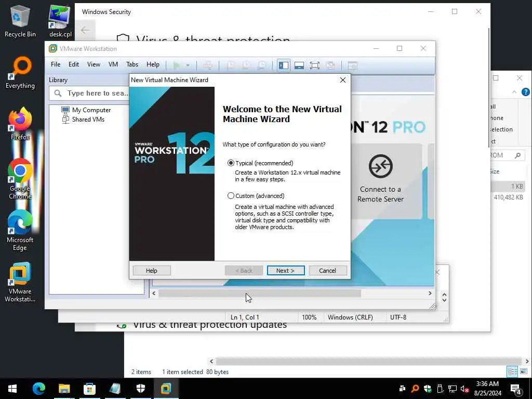Viewport: 532px width, 399px height.
Task: Open the Tabs menu
Action: point(132,64)
